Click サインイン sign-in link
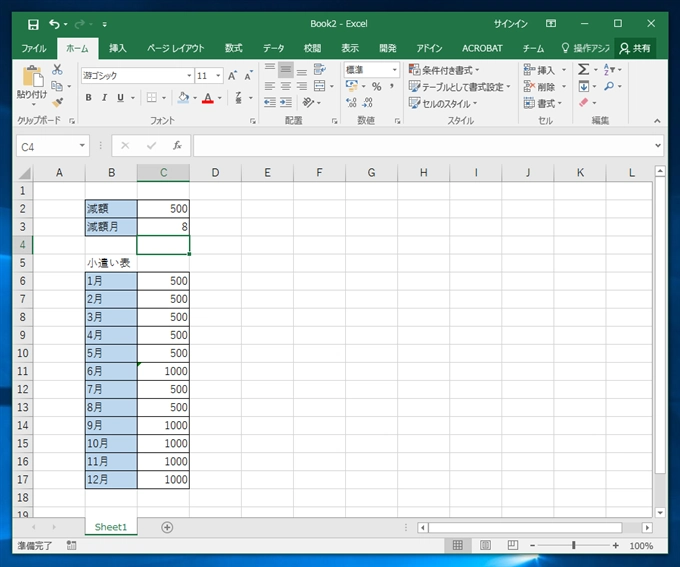The height and width of the screenshot is (567, 680). click(x=510, y=24)
